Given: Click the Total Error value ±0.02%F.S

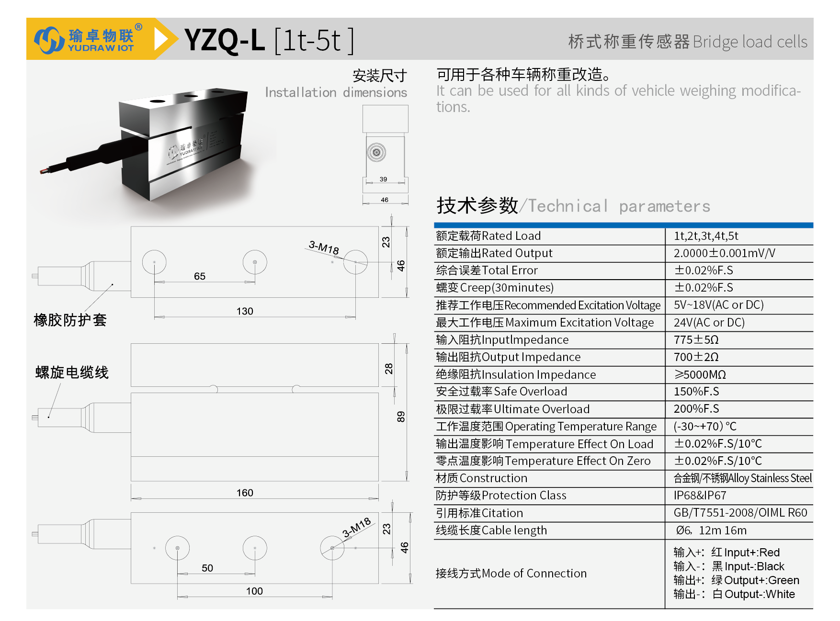Looking at the screenshot, I should [703, 270].
